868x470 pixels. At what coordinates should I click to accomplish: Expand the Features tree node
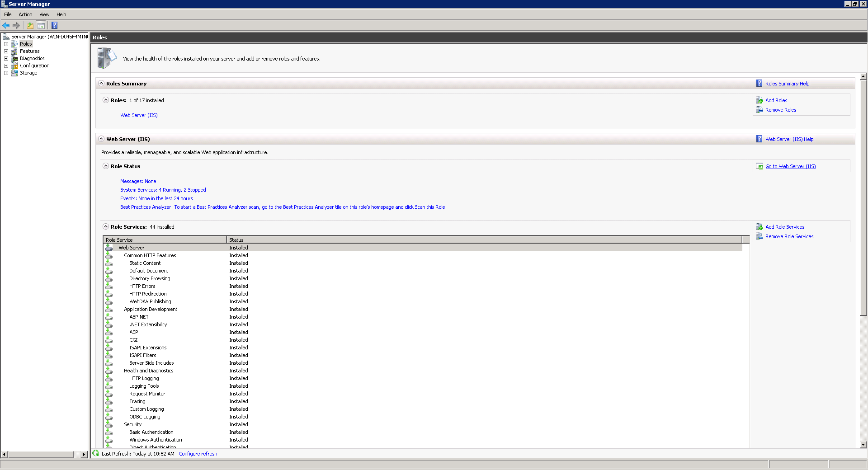pyautogui.click(x=6, y=51)
